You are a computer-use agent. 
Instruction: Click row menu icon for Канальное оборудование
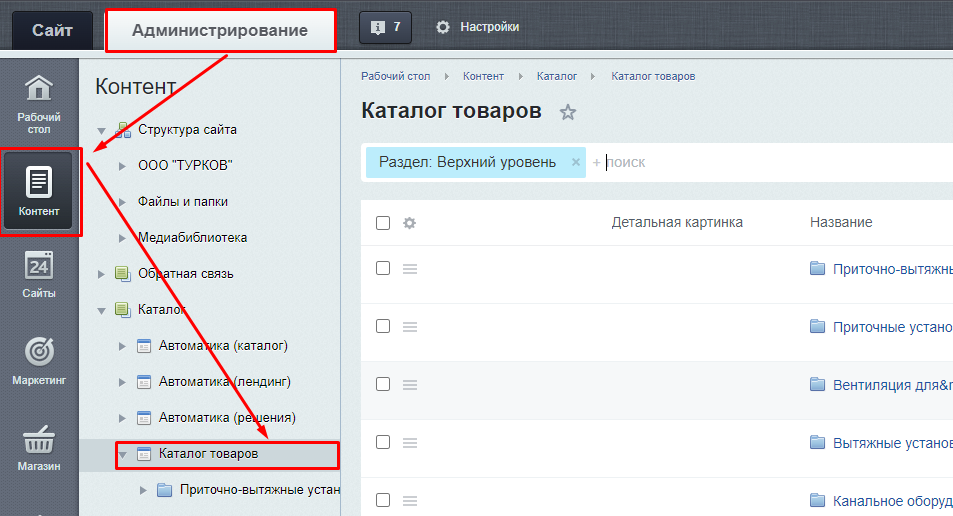410,501
